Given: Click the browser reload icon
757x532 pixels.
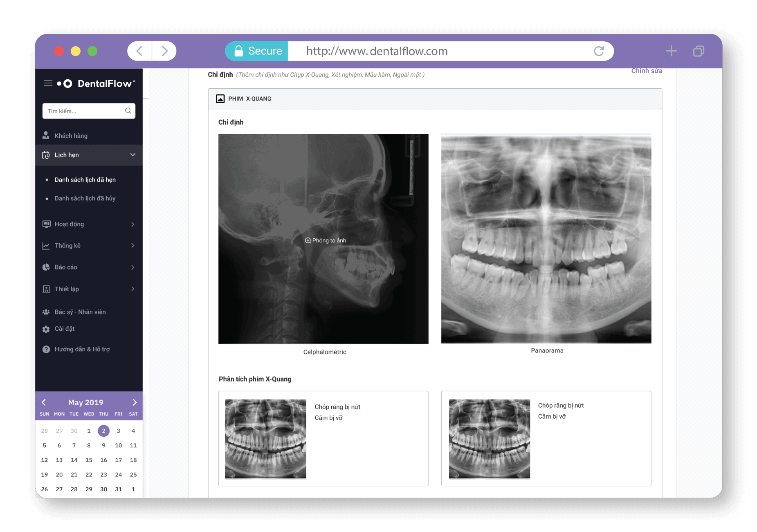Looking at the screenshot, I should click(598, 51).
